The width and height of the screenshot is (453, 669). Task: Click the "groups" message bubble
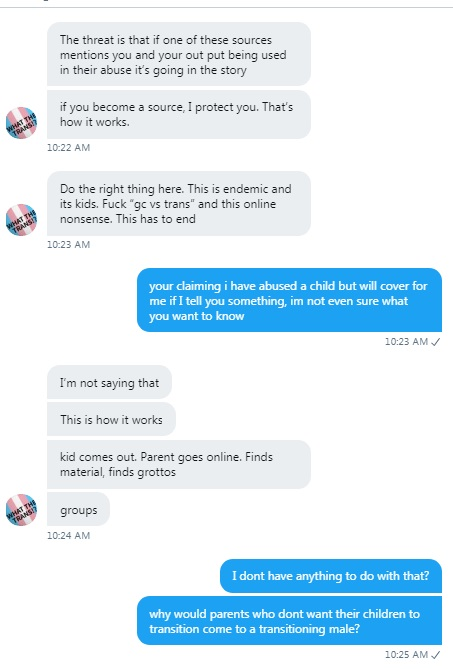[x=78, y=509]
